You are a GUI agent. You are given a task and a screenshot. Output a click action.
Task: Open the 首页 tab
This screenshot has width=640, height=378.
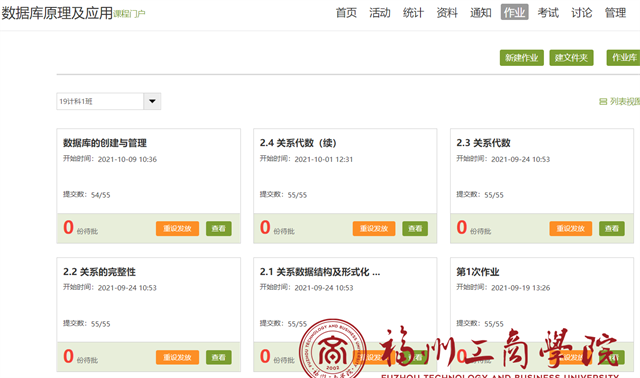pos(346,13)
